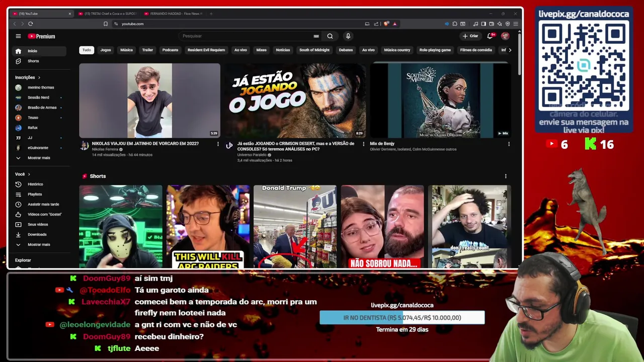
Task: Show next category chips arrow
Action: [x=510, y=50]
